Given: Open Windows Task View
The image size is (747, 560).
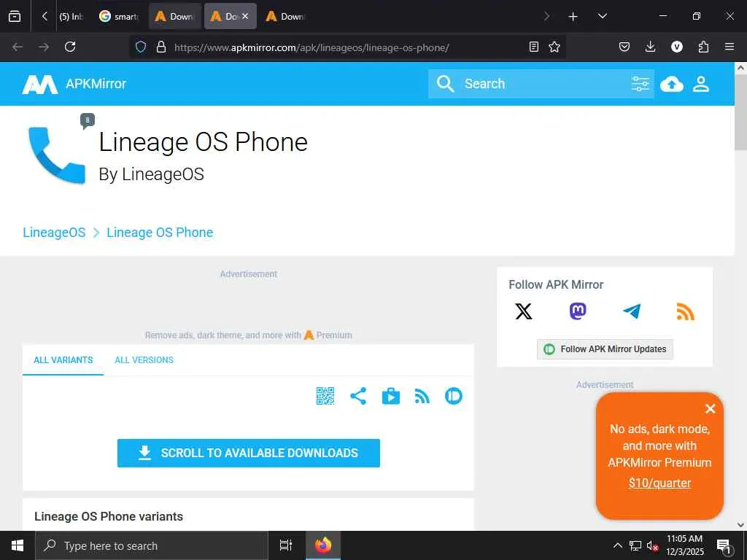Looking at the screenshot, I should 286,545.
